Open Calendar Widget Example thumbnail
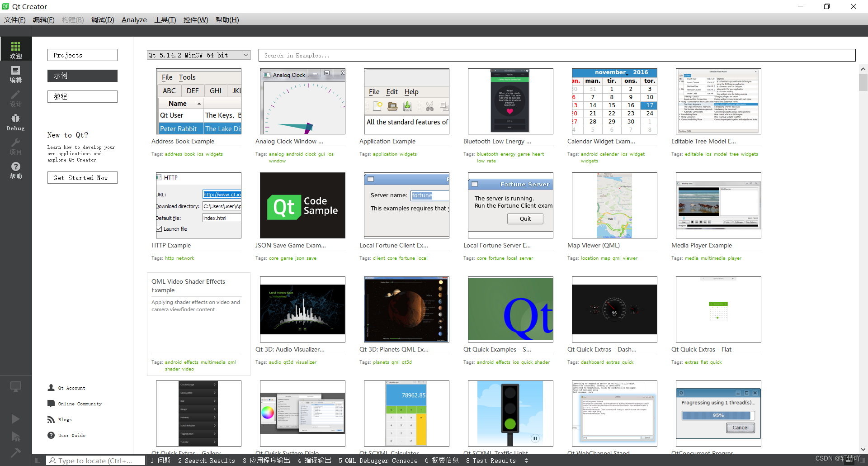The width and height of the screenshot is (868, 466). point(614,101)
